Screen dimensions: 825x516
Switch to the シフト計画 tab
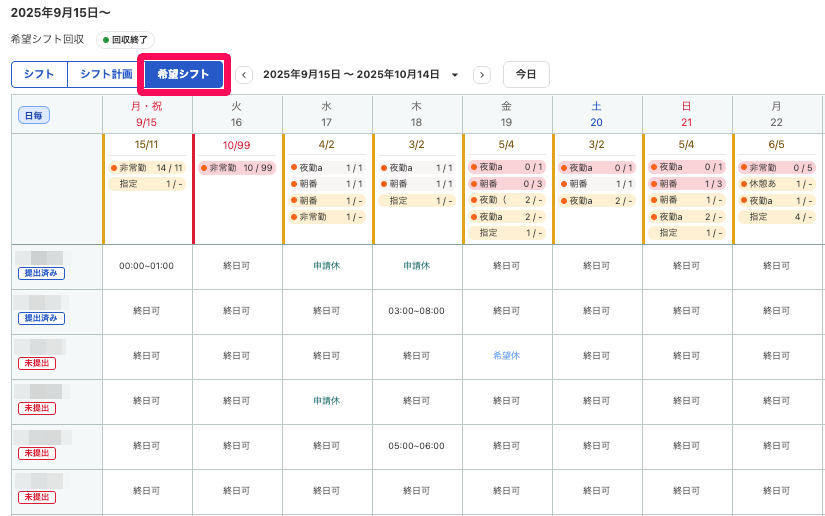(106, 75)
